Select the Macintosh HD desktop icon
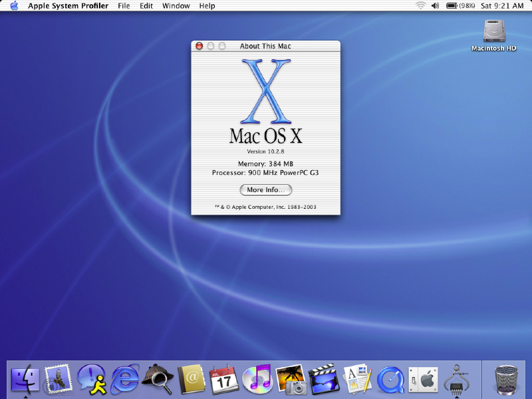This screenshot has height=399, width=532. 494,35
